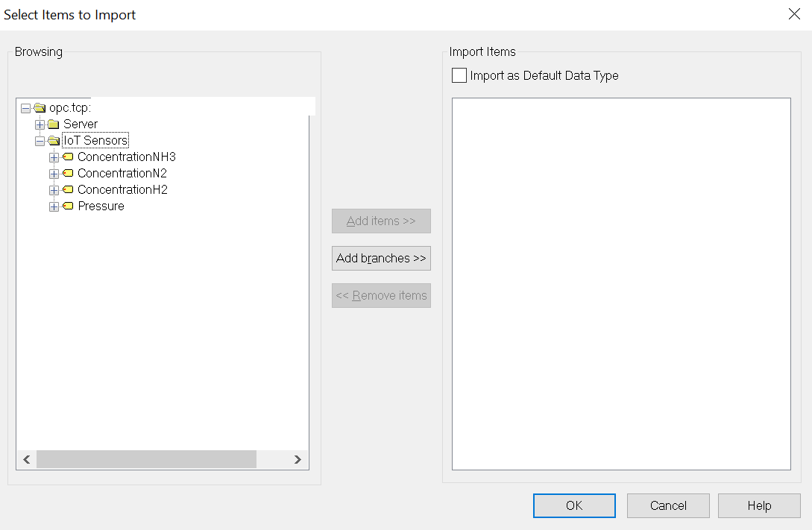Click the opc.tcp root folder icon

pyautogui.click(x=40, y=108)
